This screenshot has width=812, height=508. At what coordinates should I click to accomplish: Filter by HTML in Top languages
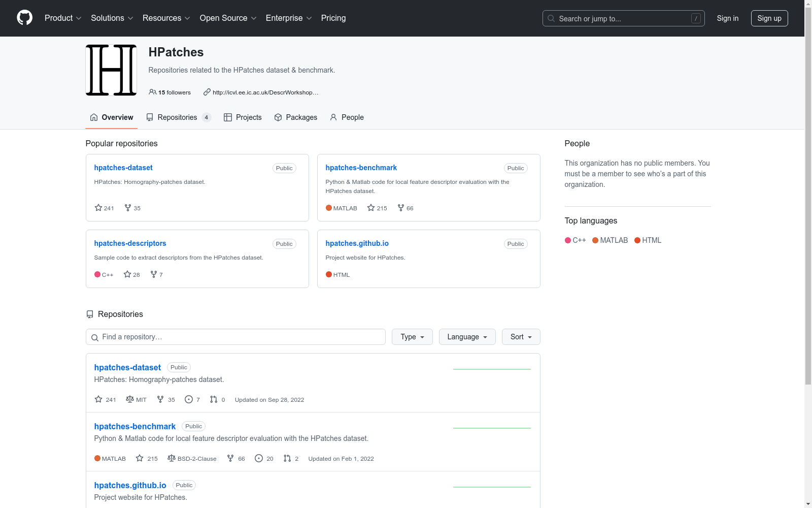point(648,240)
